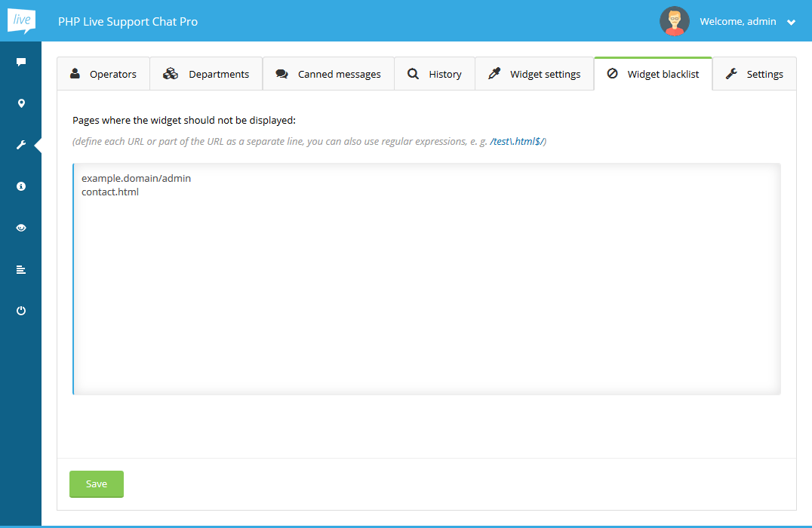Open the chat icon in the sidebar

pyautogui.click(x=21, y=62)
